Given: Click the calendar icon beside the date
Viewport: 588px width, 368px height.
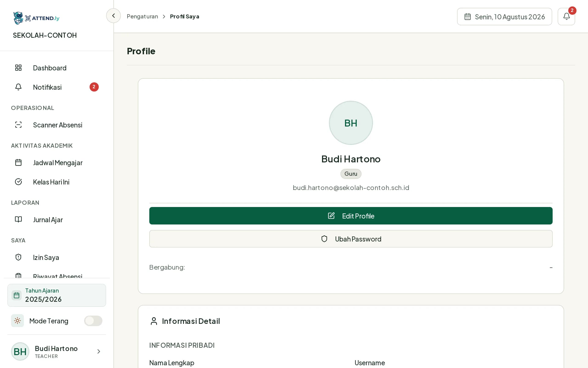Looking at the screenshot, I should (467, 17).
